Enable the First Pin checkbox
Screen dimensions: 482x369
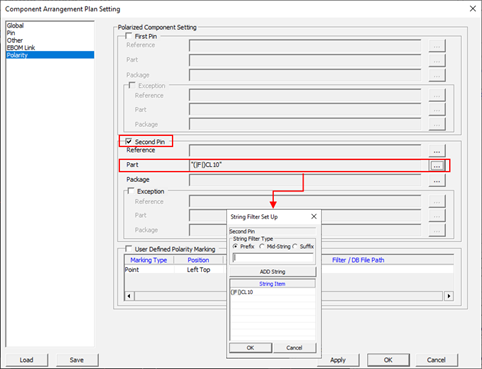129,36
